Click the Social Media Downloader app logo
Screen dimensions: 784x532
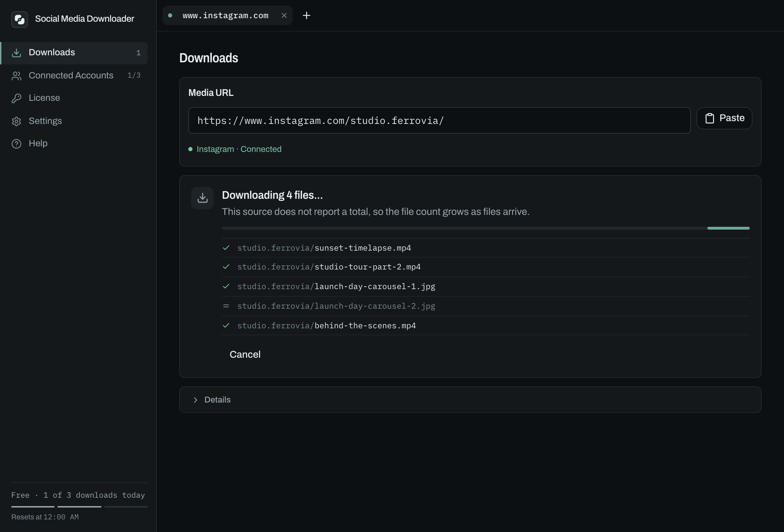pyautogui.click(x=20, y=19)
